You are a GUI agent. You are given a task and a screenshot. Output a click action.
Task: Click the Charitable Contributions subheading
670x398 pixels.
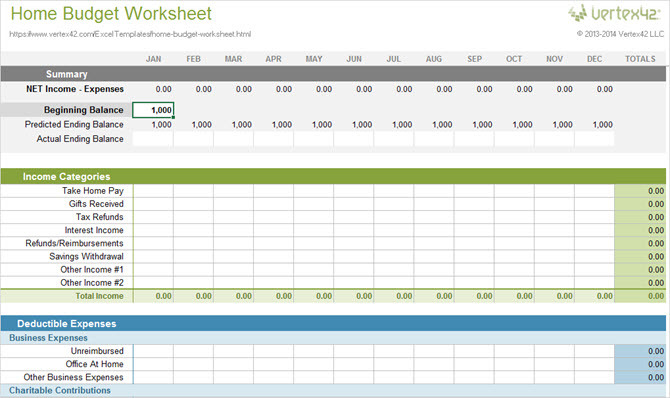[x=60, y=390]
